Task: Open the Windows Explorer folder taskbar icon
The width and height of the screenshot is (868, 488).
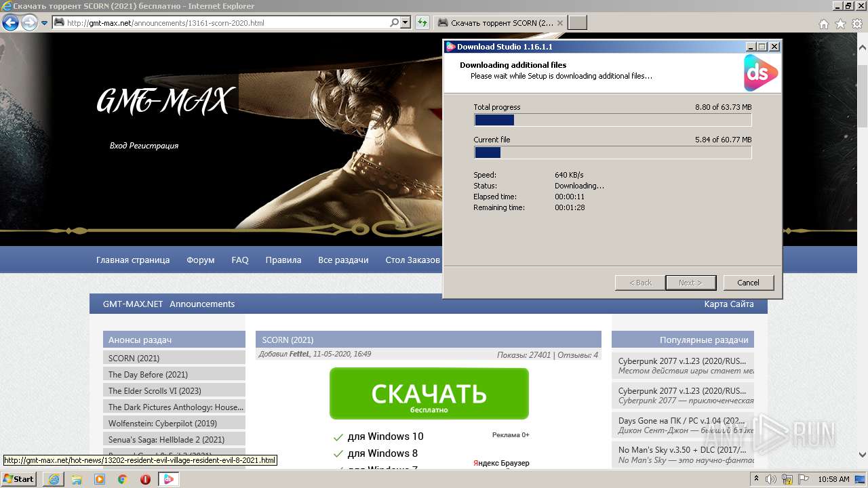Action: click(x=77, y=479)
